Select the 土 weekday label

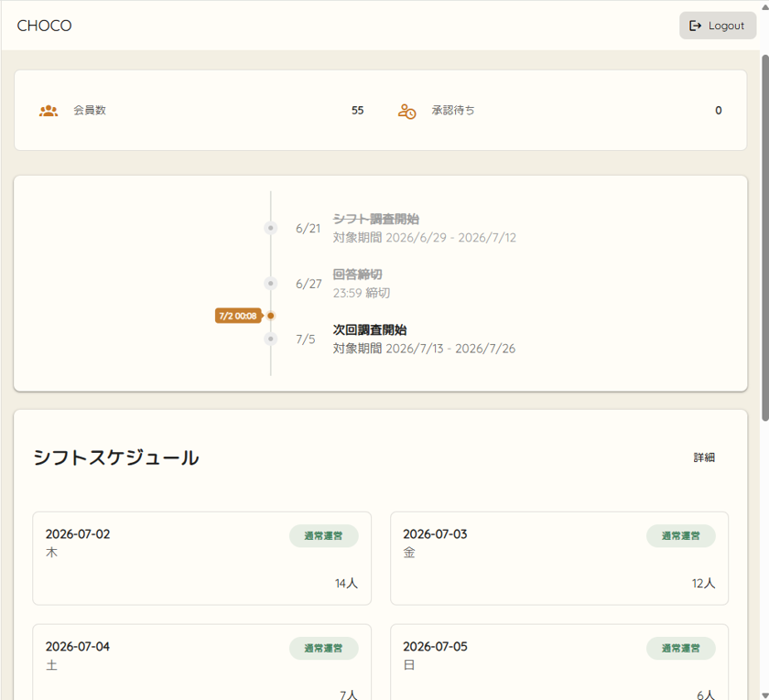point(51,665)
